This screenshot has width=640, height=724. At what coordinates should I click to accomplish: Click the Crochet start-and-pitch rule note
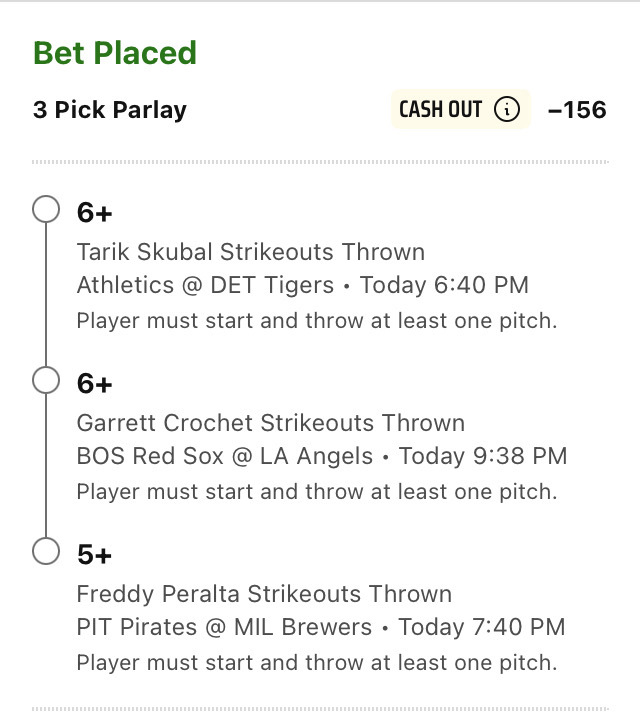click(x=317, y=491)
